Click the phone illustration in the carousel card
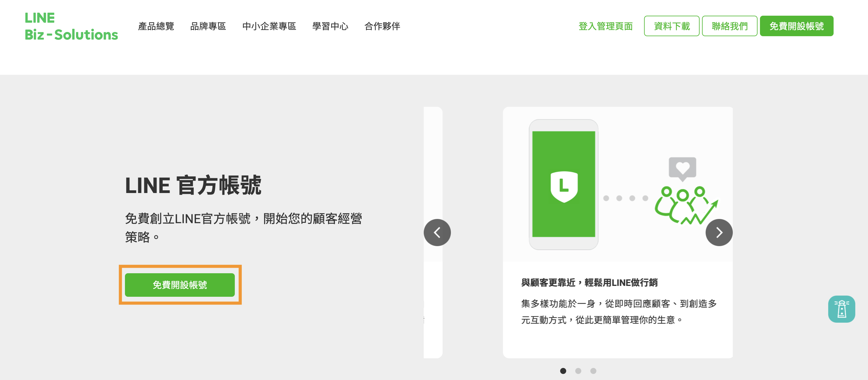 [x=563, y=185]
